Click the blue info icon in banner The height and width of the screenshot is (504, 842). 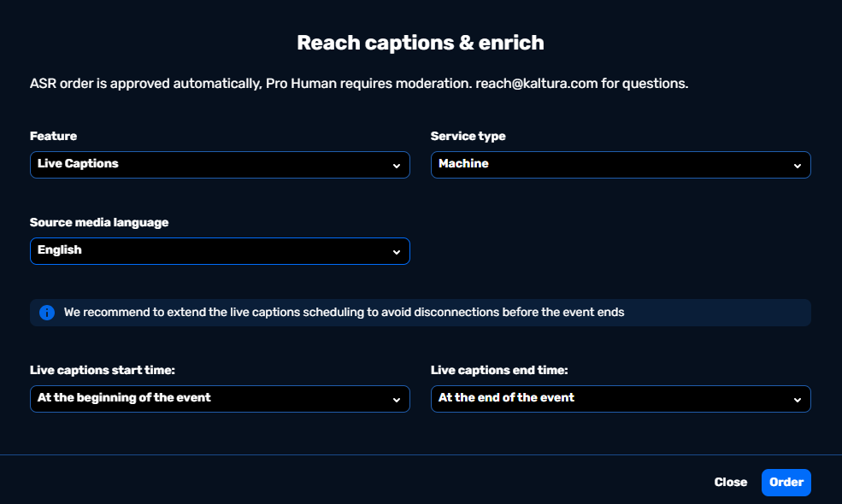(47, 313)
